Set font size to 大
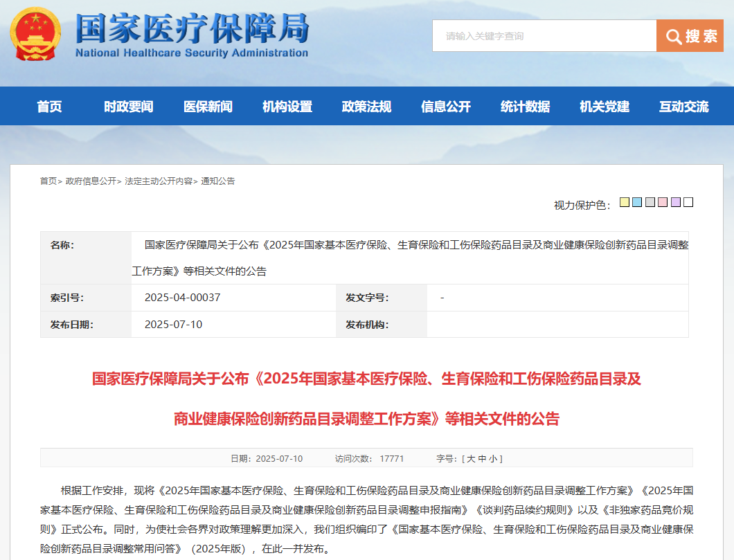 click(x=471, y=458)
